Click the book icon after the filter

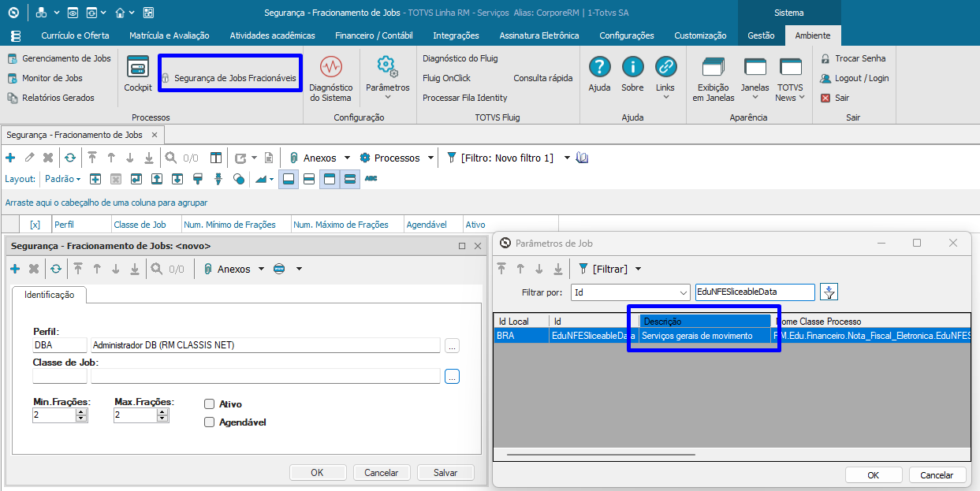pyautogui.click(x=583, y=158)
